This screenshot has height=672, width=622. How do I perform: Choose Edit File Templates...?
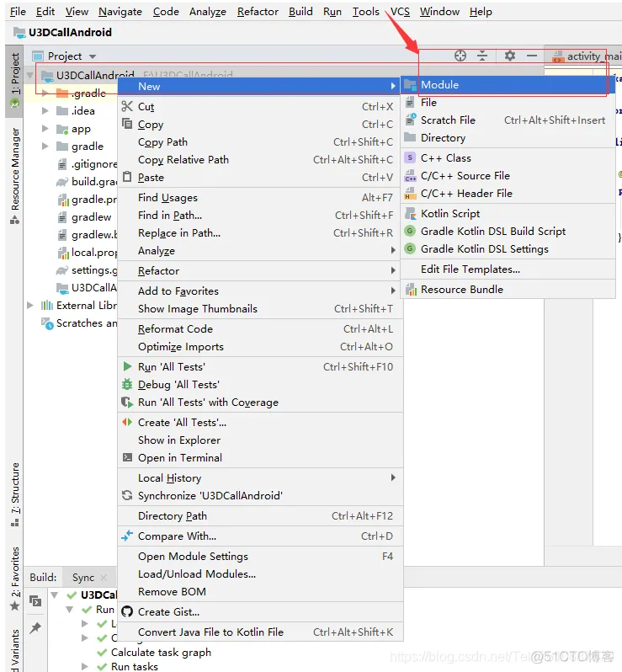(x=508, y=269)
